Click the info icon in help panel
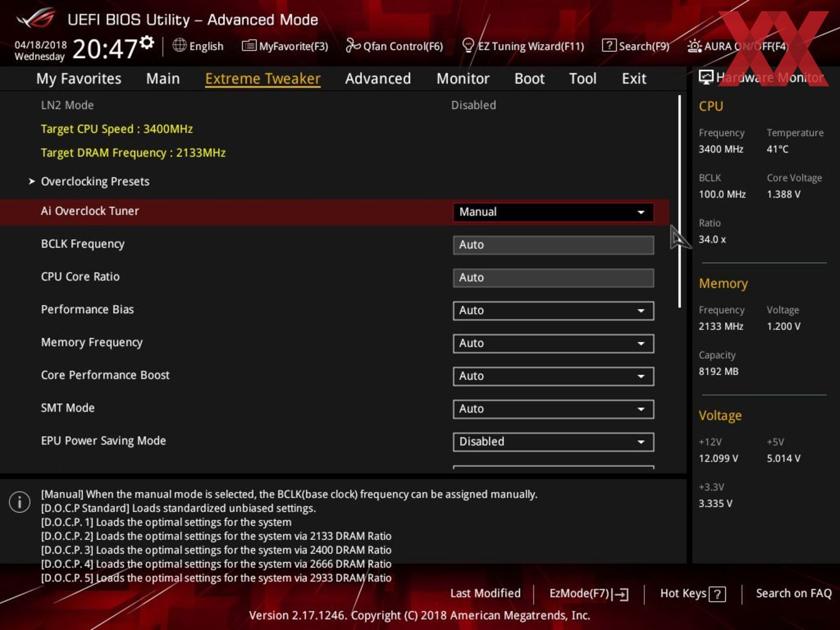The width and height of the screenshot is (840, 630). (x=20, y=502)
